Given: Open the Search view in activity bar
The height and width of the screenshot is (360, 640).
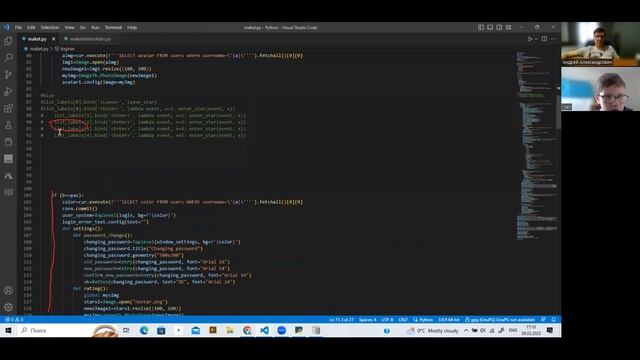Looking at the screenshot, I should point(8,58).
